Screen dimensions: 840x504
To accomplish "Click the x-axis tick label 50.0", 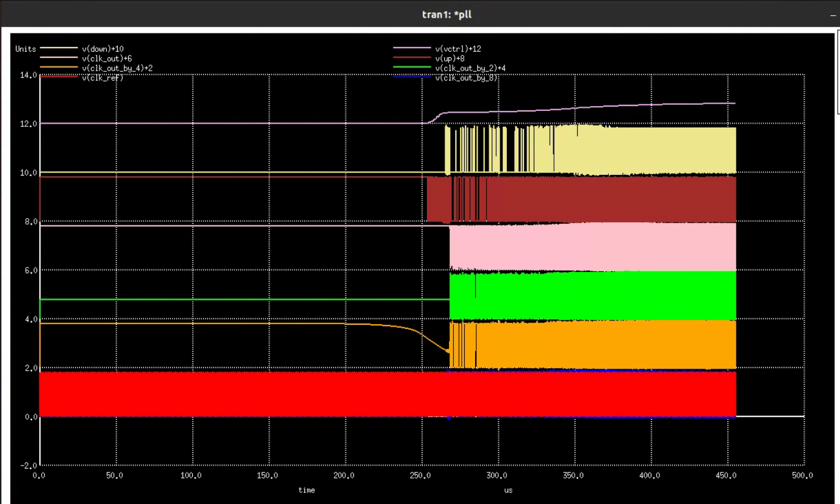I will pos(115,475).
